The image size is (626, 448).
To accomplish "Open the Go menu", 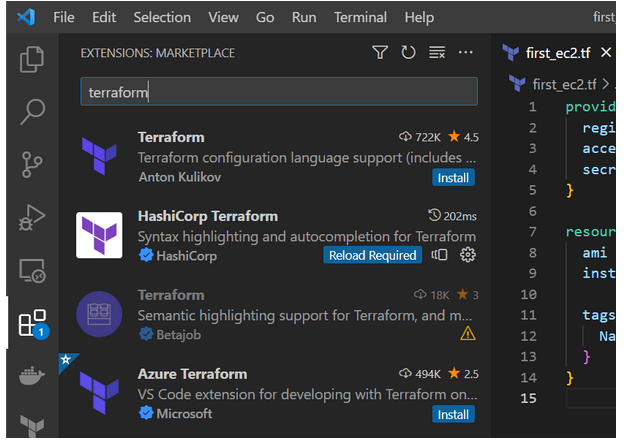I will [265, 18].
